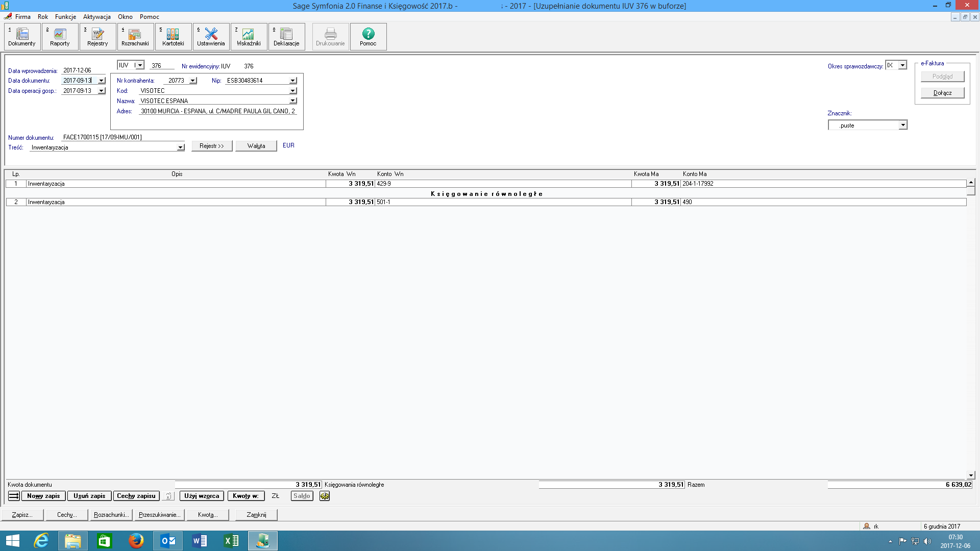Open the Funkcje menu

pyautogui.click(x=65, y=17)
